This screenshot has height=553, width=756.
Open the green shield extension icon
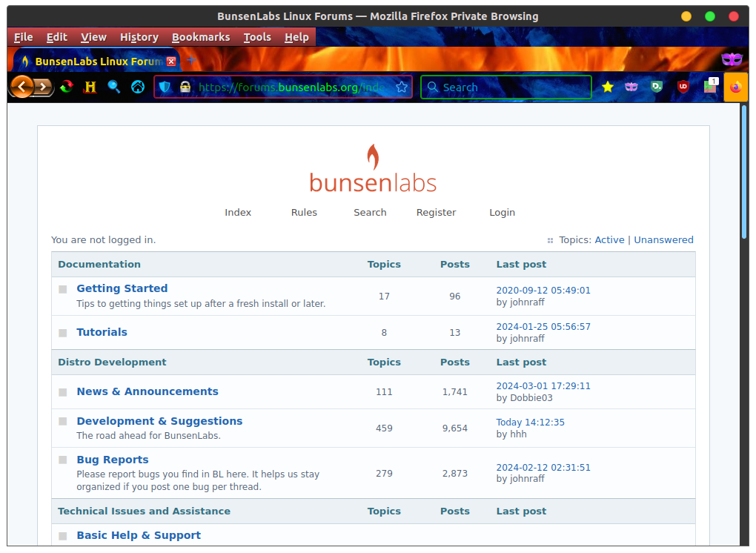657,87
